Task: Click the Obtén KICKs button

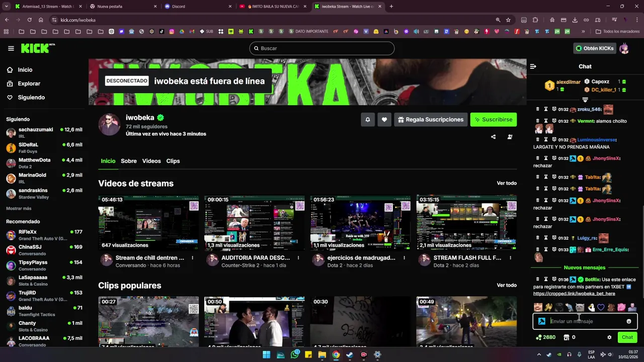Action: [x=595, y=48]
